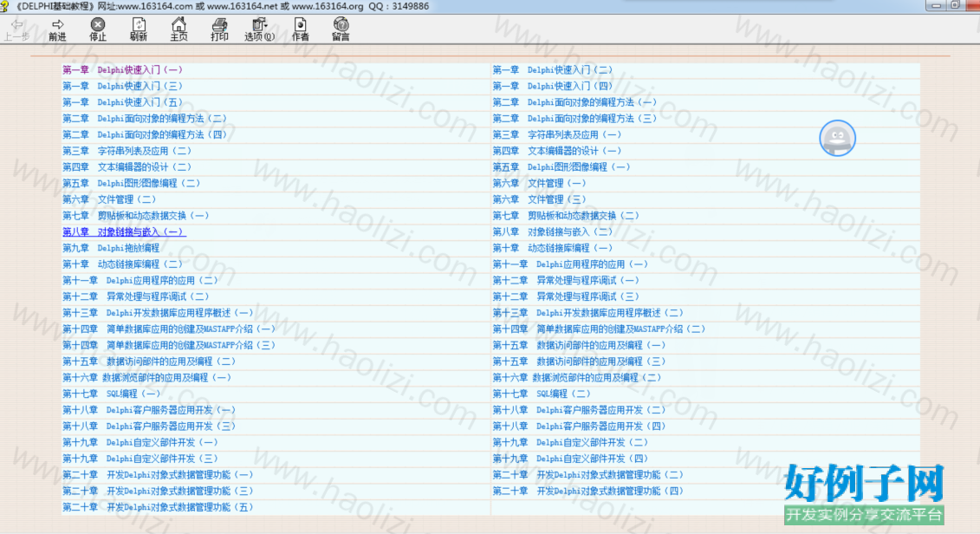Open 第一章 Delphi快速入门（三）link
Screen dimensions: 980x534
(x=122, y=87)
